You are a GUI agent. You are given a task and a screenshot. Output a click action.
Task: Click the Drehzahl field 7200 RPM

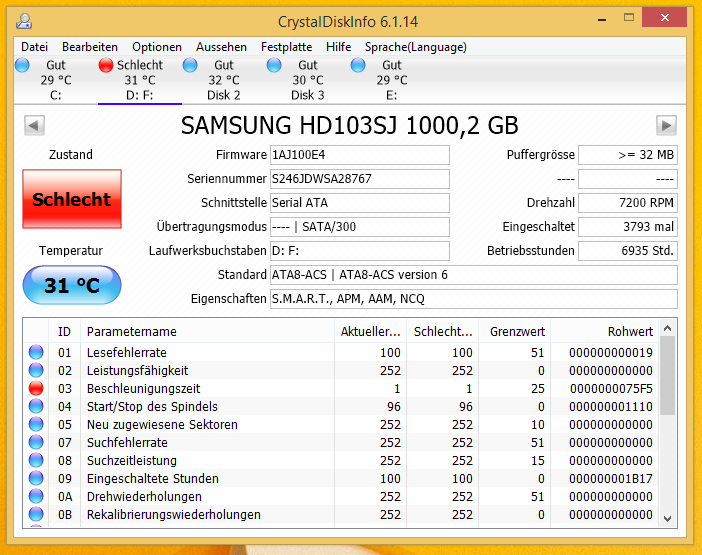(628, 203)
